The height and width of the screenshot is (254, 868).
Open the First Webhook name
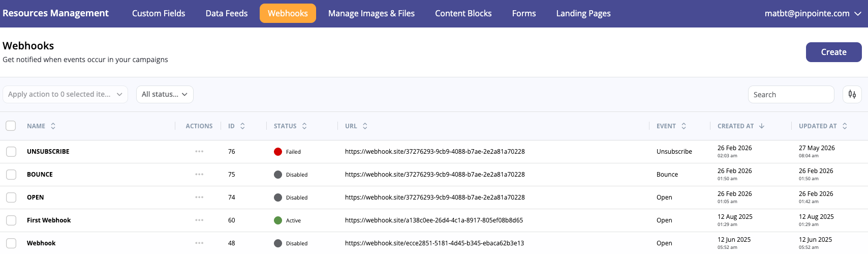click(49, 220)
